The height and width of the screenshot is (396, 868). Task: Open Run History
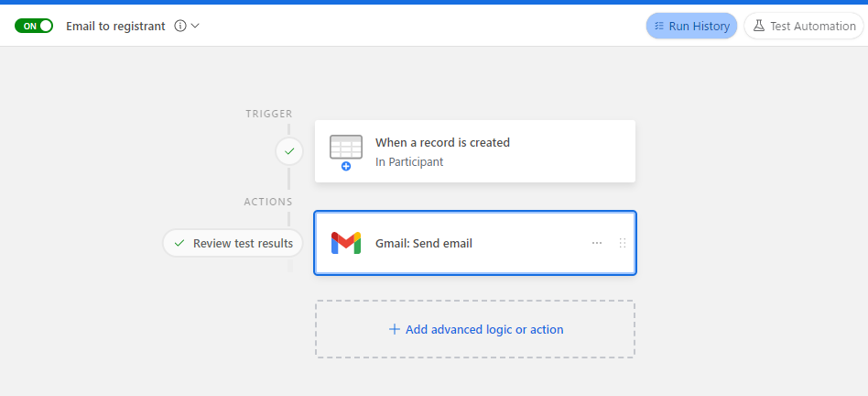click(x=691, y=26)
